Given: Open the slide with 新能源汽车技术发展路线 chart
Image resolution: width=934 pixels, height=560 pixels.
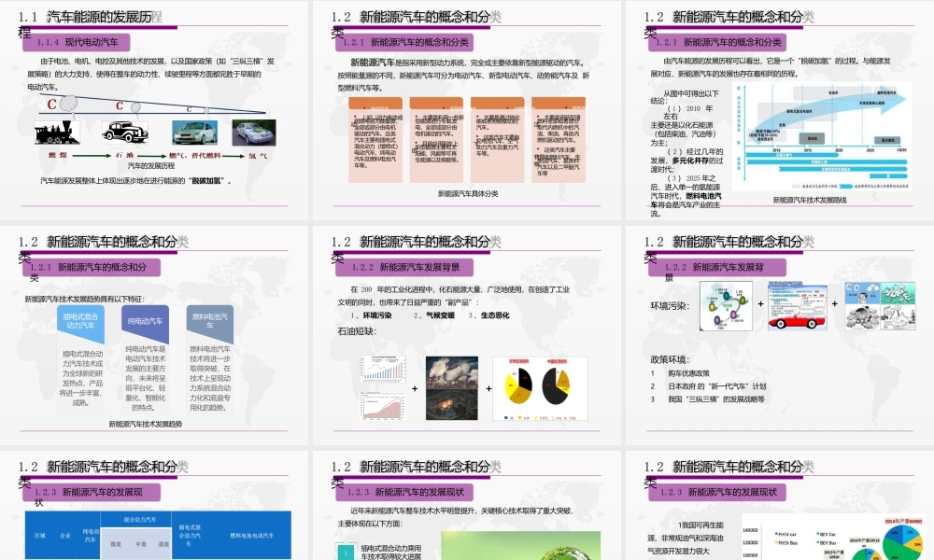Looking at the screenshot, I should (x=780, y=110).
